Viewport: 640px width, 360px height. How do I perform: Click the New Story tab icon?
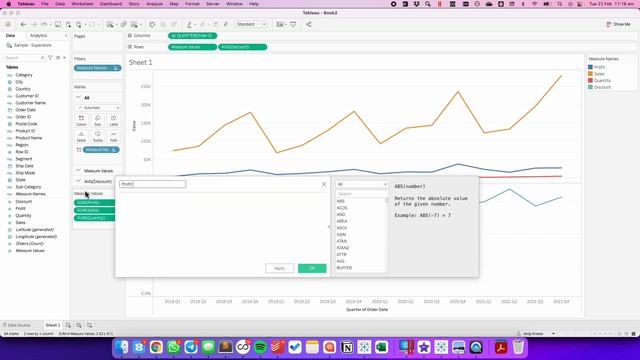click(x=89, y=325)
